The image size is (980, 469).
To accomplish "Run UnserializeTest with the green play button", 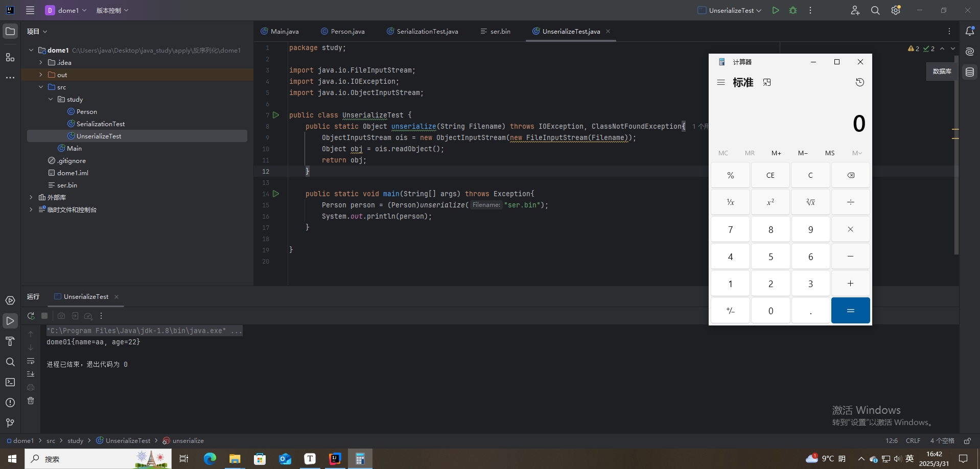I will click(776, 10).
